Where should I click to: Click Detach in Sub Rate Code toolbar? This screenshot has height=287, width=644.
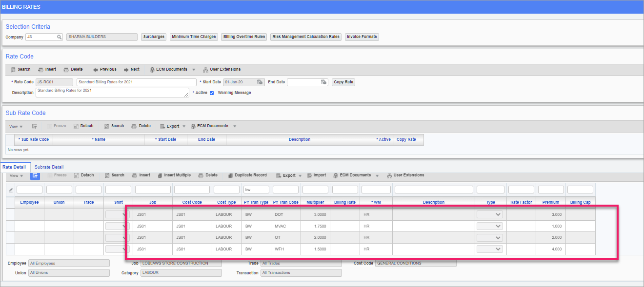83,126
